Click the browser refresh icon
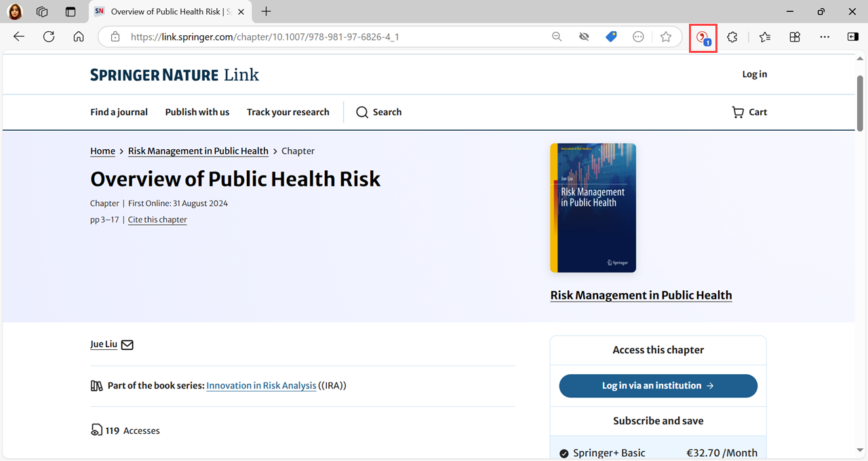This screenshot has width=868, height=461. pos(49,37)
